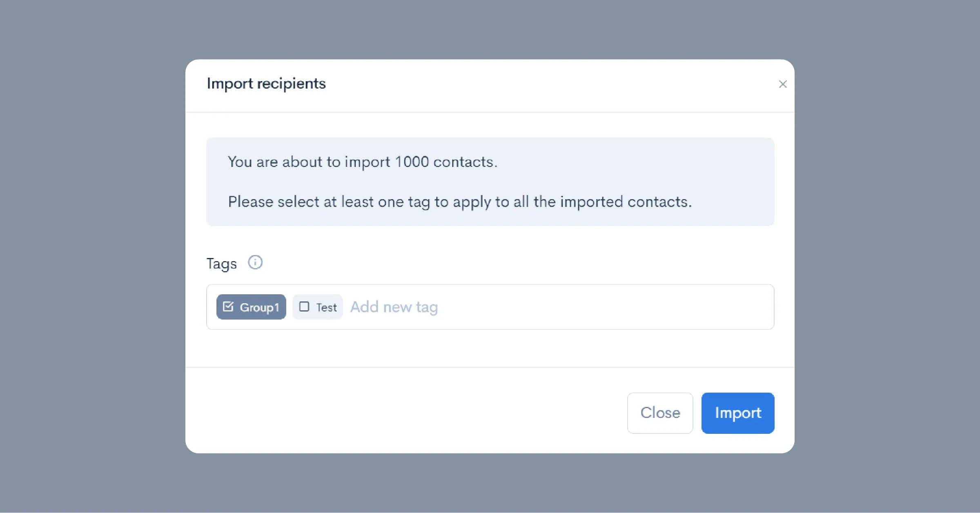Viewport: 980px width, 513px height.
Task: Focus the empty area of tags box
Action: 604,307
